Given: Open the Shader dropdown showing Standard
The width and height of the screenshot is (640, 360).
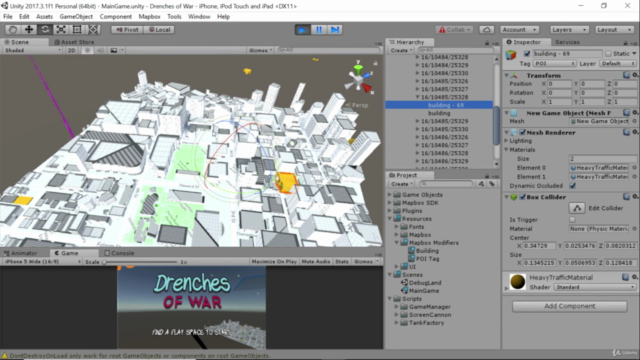Looking at the screenshot, I should pos(595,287).
